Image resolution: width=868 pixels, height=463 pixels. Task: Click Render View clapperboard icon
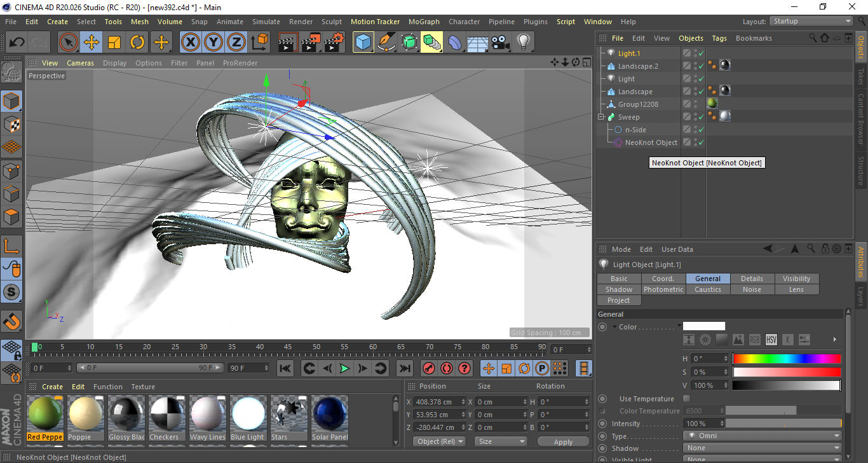288,43
